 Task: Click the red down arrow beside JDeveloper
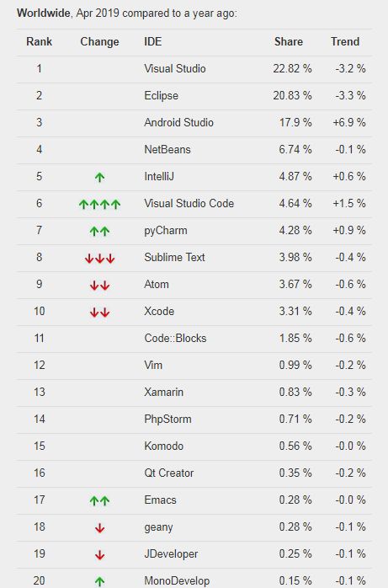click(x=99, y=554)
